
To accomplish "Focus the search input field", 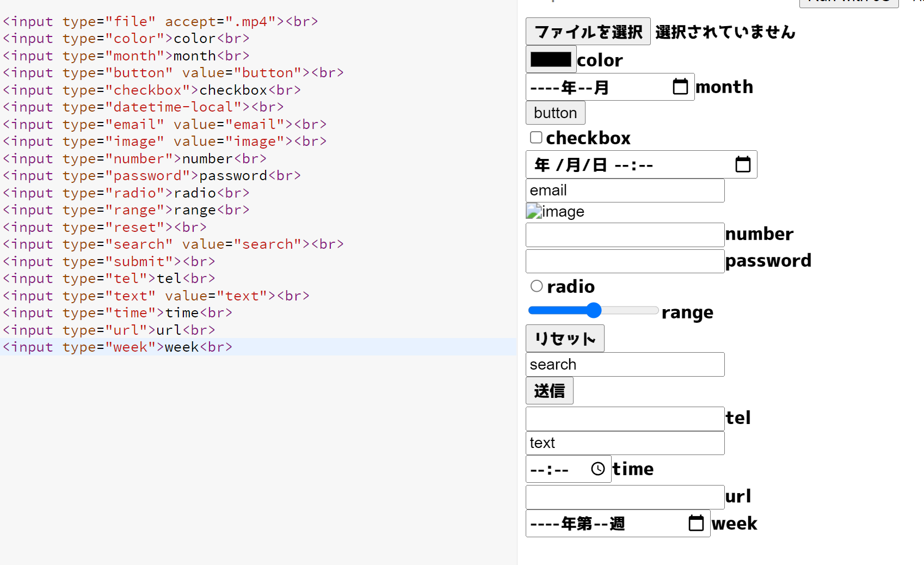I will point(625,365).
